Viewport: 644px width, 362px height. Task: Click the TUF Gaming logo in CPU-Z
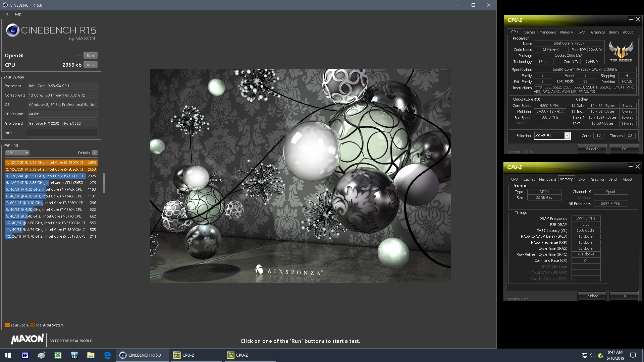click(x=621, y=51)
